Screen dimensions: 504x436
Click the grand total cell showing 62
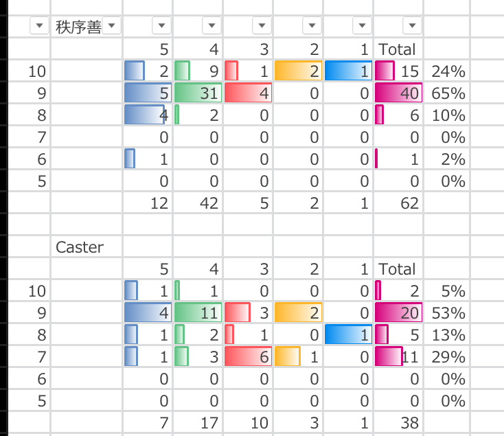398,203
